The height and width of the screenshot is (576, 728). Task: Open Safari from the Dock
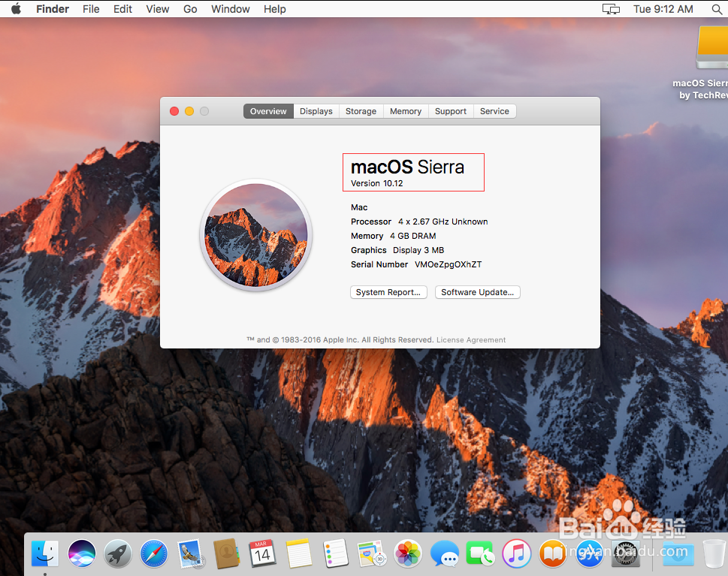coord(153,553)
